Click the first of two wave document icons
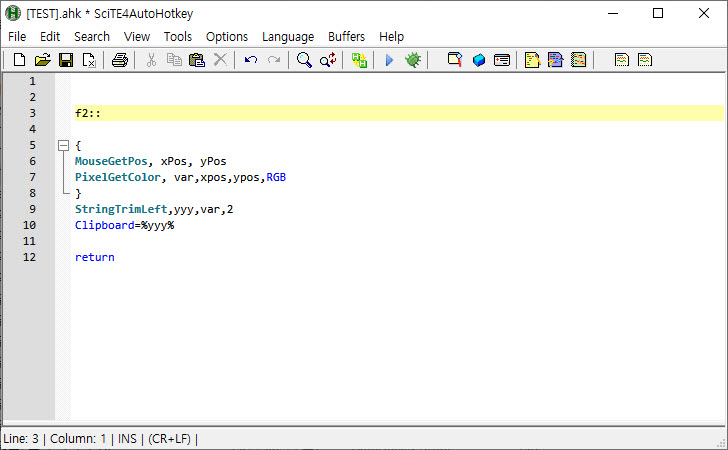 tap(622, 60)
